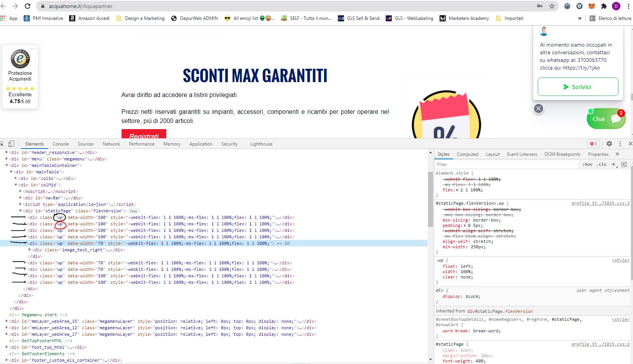Open Event Listeners tab
The width and height of the screenshot is (633, 364).
click(522, 154)
